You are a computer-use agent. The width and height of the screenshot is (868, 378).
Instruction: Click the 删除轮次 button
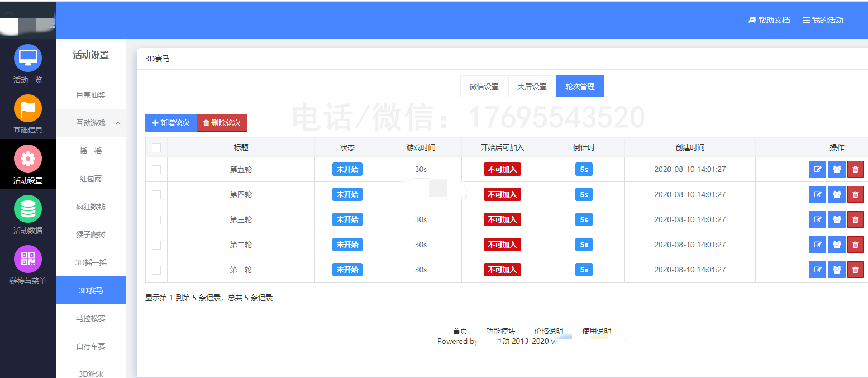pyautogui.click(x=222, y=123)
